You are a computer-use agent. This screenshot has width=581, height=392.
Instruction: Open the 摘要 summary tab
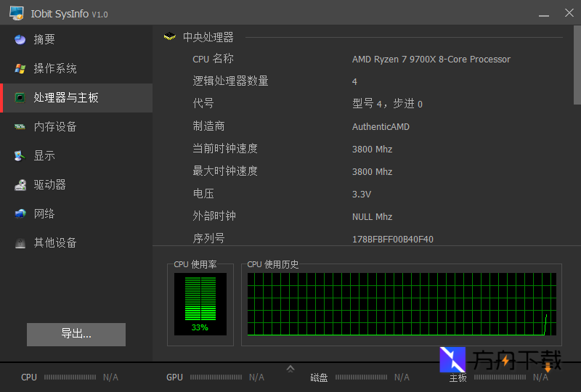tap(76, 39)
